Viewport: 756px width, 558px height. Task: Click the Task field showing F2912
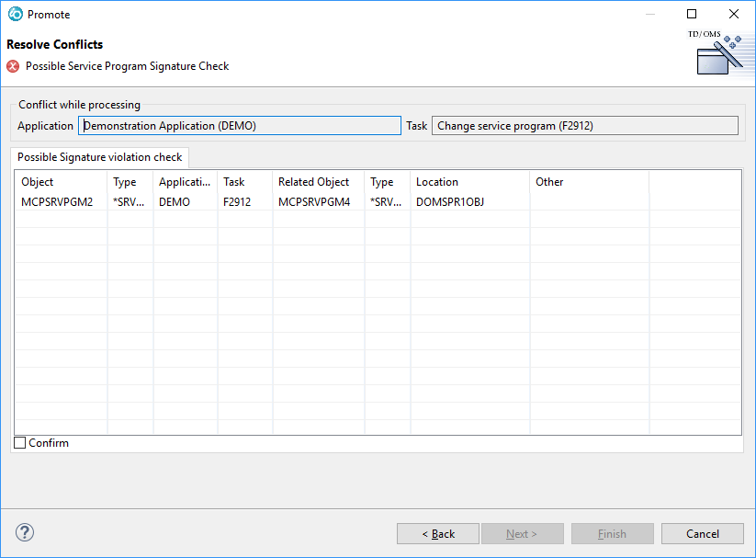point(584,126)
